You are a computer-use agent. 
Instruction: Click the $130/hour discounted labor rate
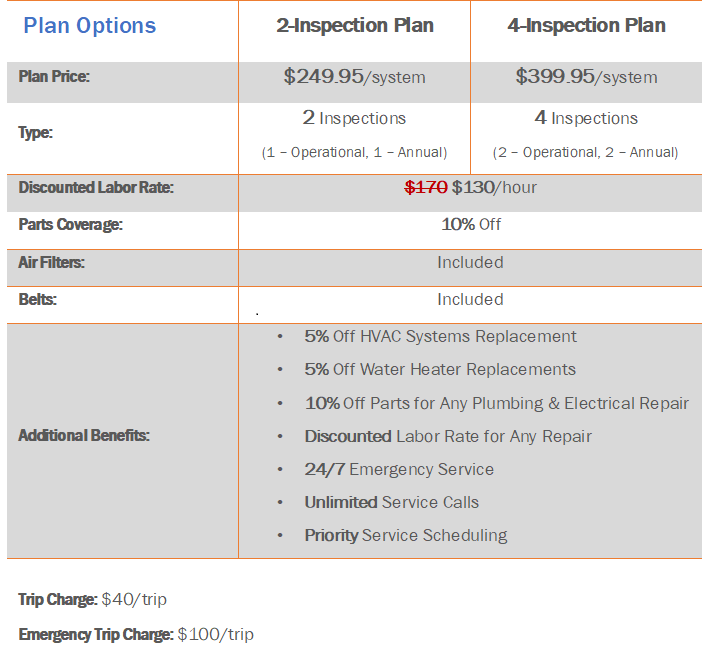(494, 187)
